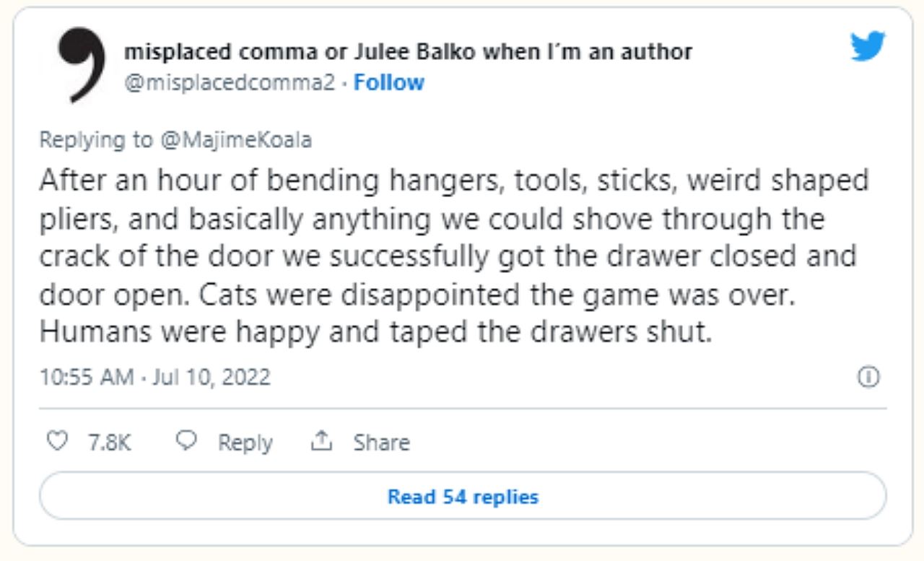The width and height of the screenshot is (924, 561).
Task: Click the reply speech bubble icon
Action: 186,441
